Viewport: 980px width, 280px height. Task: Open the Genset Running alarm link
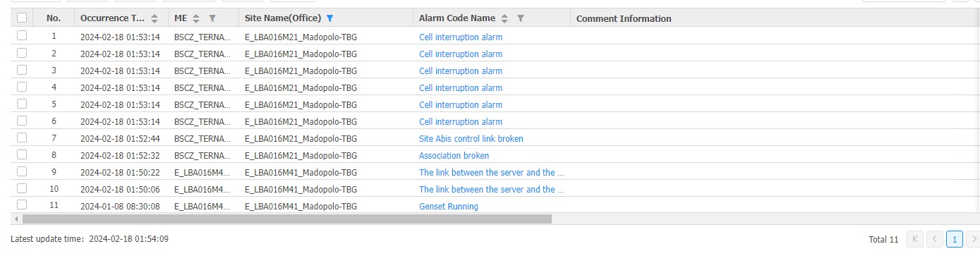(449, 207)
